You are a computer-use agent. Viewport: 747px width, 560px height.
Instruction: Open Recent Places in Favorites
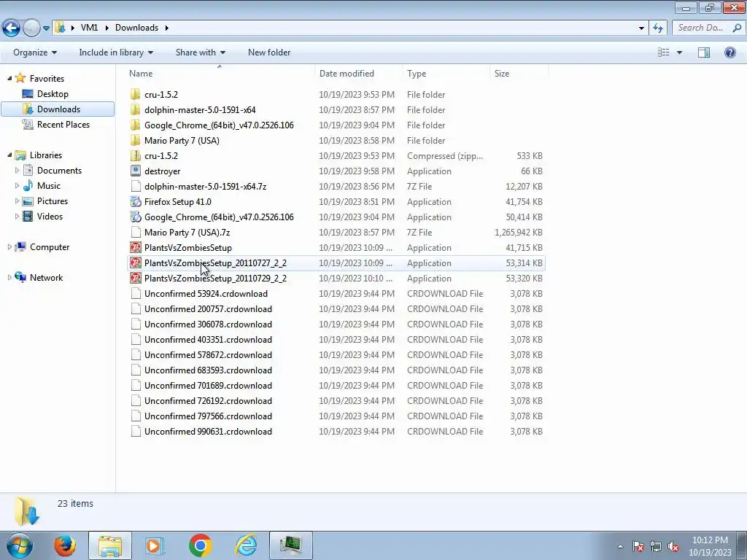(x=63, y=124)
